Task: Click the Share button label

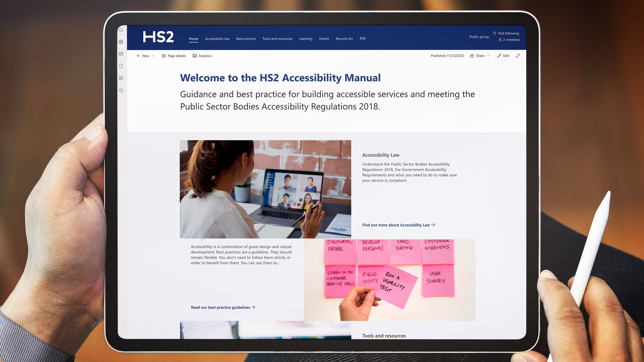Action: click(x=480, y=56)
